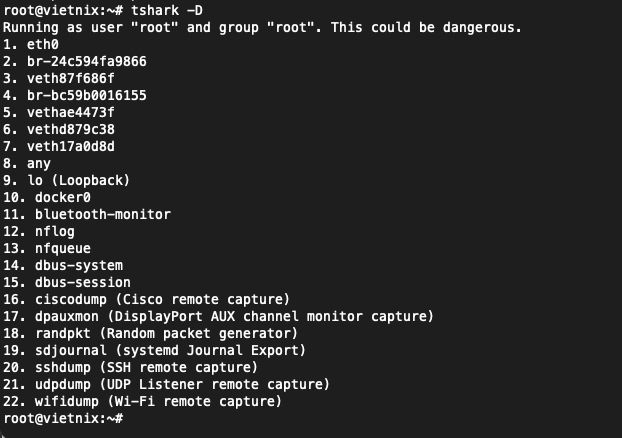Select the docker0 interface line
Screen dimensions: 622x438
click(x=62, y=197)
